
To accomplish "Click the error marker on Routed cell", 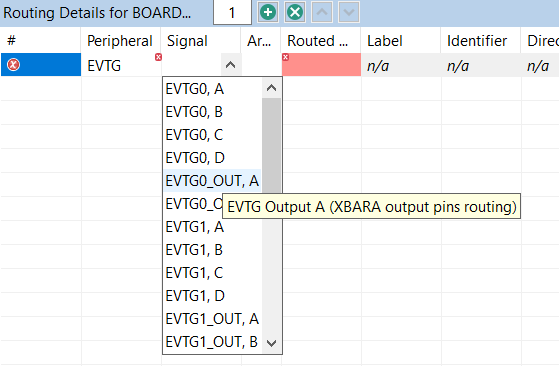I will point(285,57).
